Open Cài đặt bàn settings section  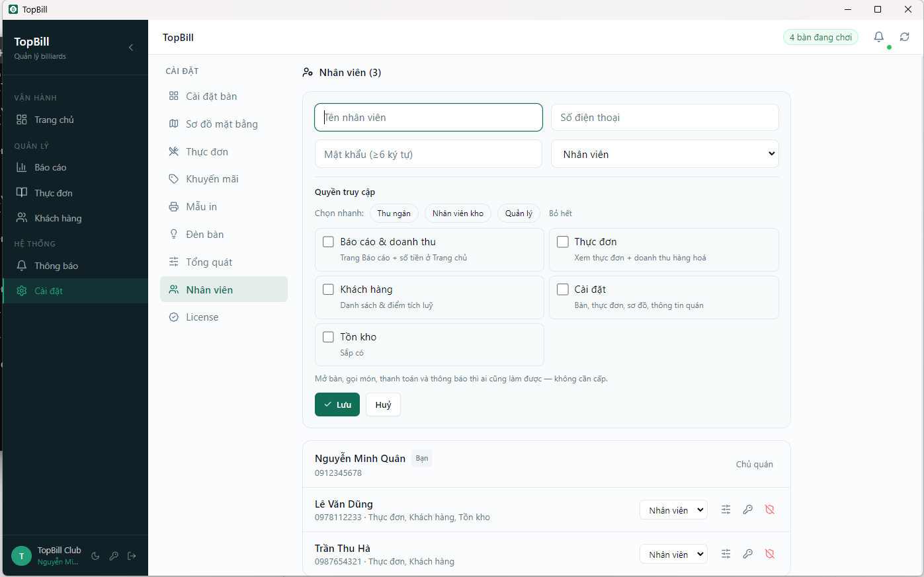(224, 96)
